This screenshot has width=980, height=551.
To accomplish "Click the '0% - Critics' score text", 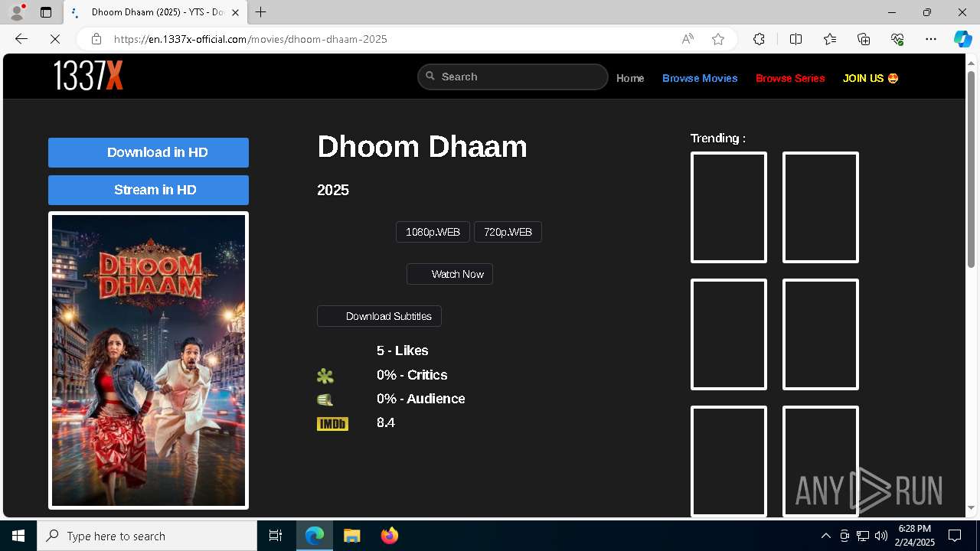I will pyautogui.click(x=412, y=375).
